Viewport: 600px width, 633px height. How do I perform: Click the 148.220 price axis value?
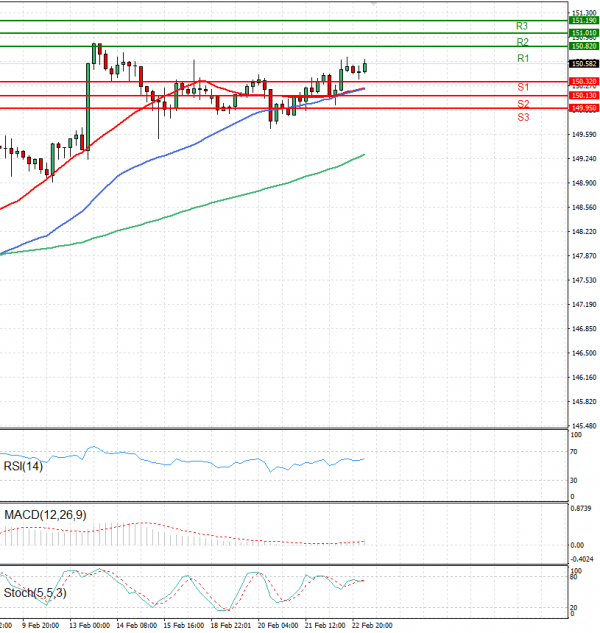pos(584,232)
